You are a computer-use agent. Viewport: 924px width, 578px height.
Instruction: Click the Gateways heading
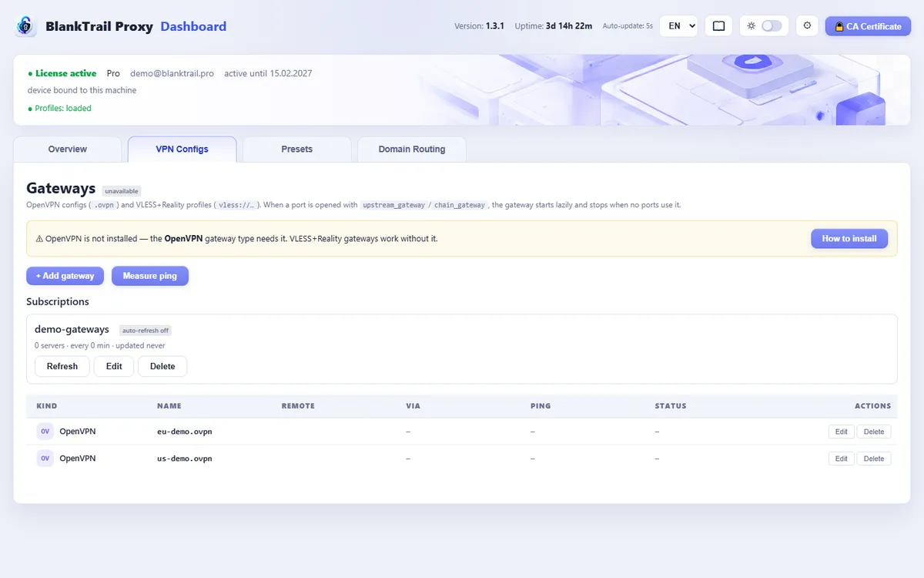[61, 189]
